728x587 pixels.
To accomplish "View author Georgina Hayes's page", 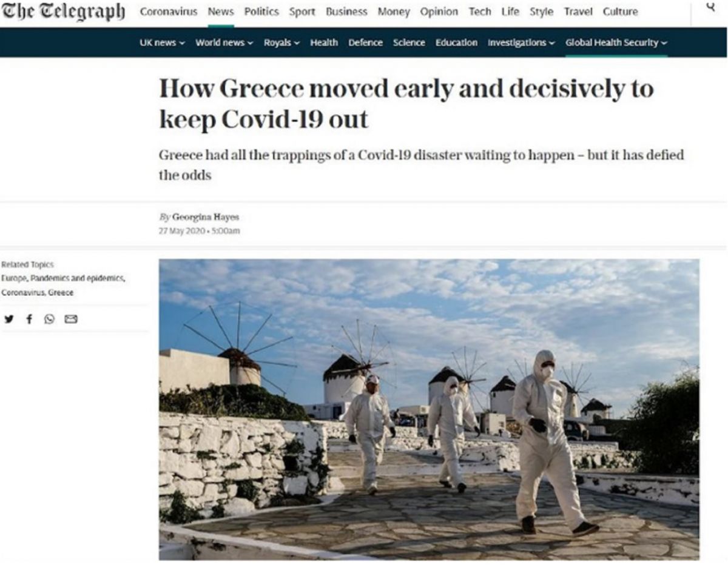I will tap(205, 217).
